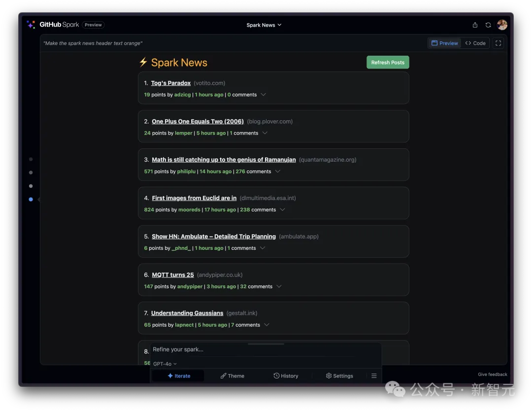
Task: Click the refresh sync icon in the header
Action: pos(488,25)
